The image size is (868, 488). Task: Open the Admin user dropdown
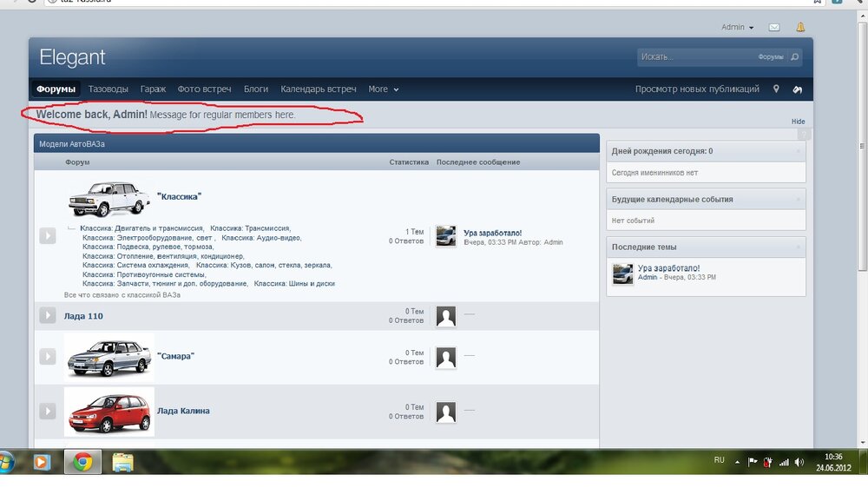click(737, 28)
